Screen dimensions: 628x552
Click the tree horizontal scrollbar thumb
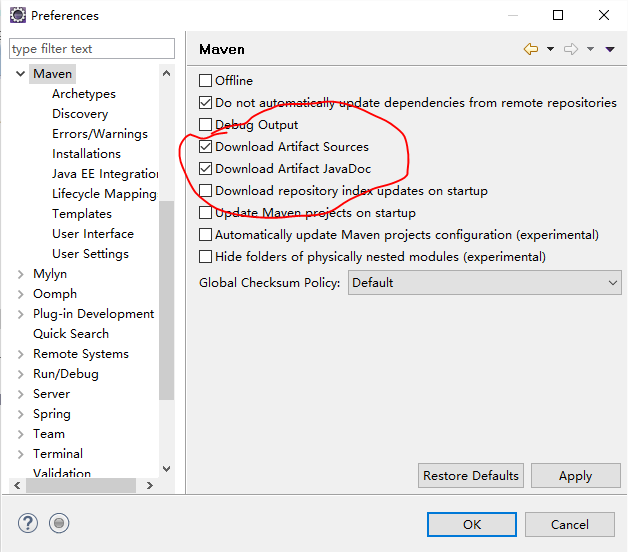[x=81, y=486]
